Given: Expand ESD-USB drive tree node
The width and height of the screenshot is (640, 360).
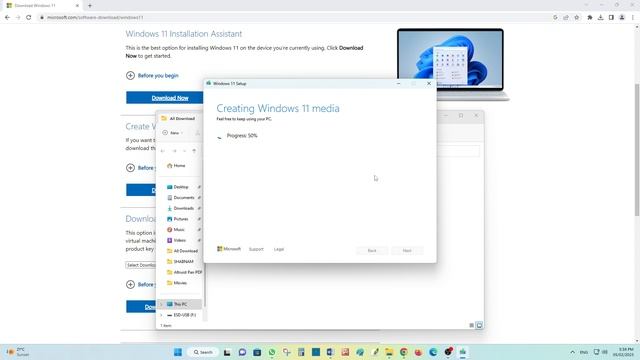Looking at the screenshot, I should pos(162,315).
